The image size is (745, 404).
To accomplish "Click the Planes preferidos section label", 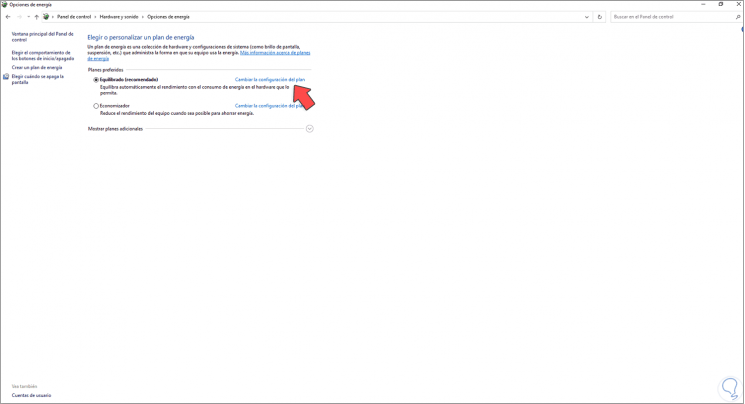I will pyautogui.click(x=105, y=70).
